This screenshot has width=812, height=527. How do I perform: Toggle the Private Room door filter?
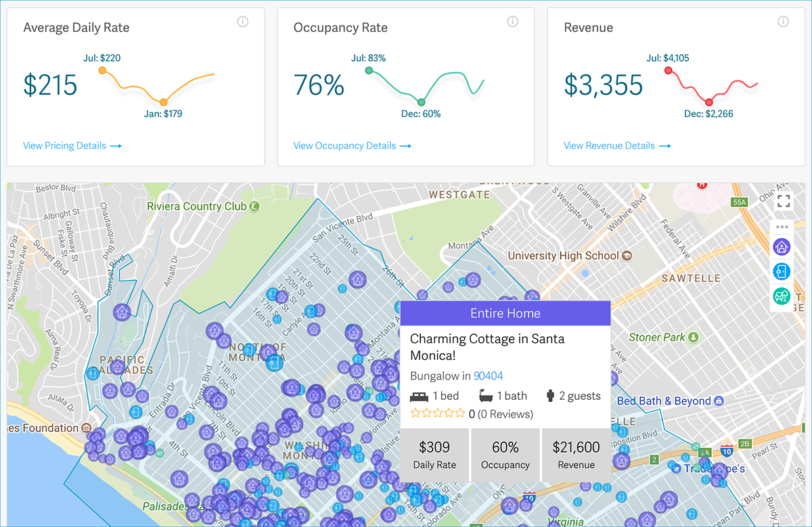[782, 271]
